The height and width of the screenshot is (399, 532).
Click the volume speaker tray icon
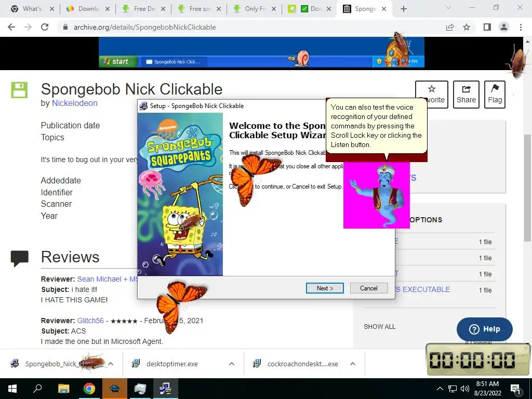[465, 389]
